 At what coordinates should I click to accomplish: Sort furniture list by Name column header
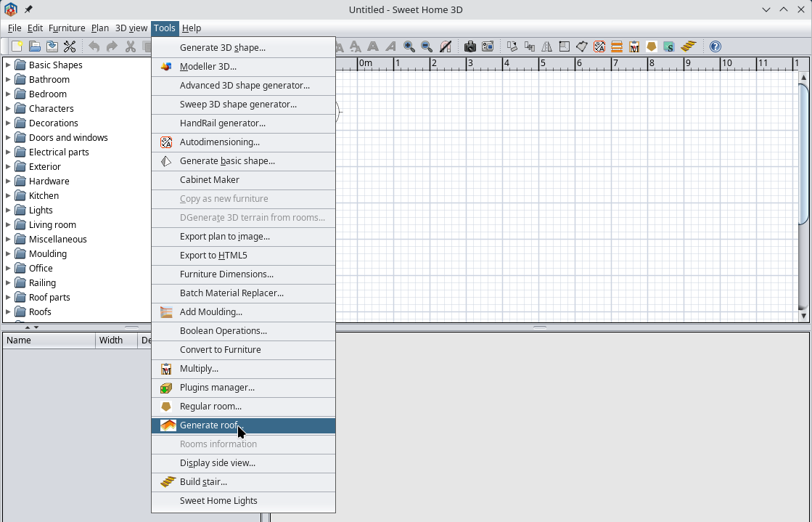[x=49, y=340]
